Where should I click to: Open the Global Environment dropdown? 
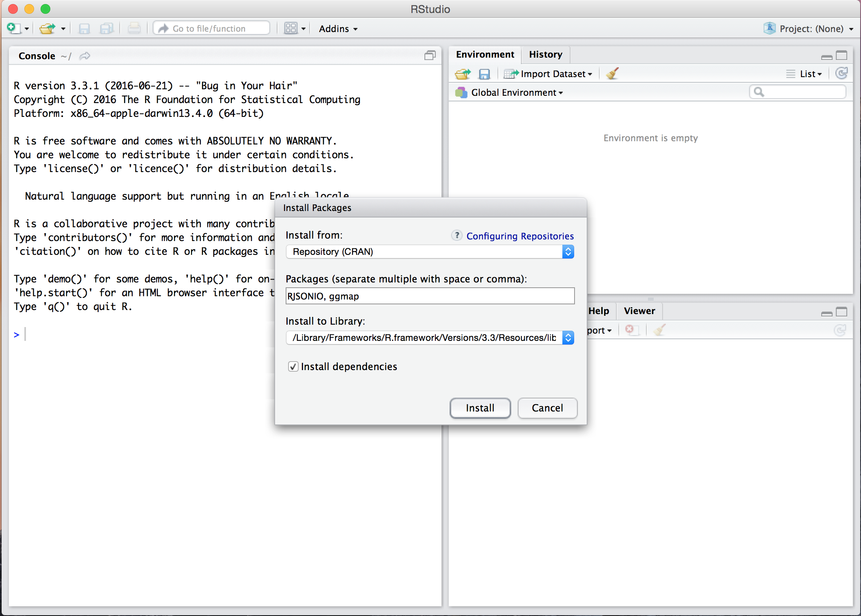click(517, 93)
